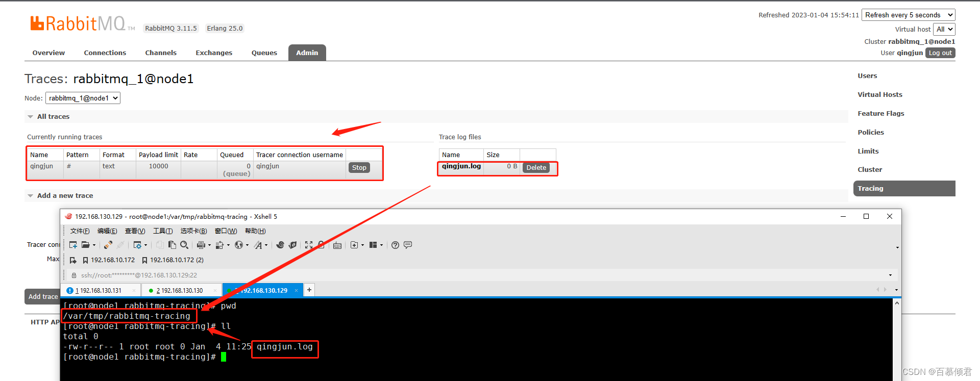
Task: Open the address bar history dropdown arrow
Action: pos(890,275)
